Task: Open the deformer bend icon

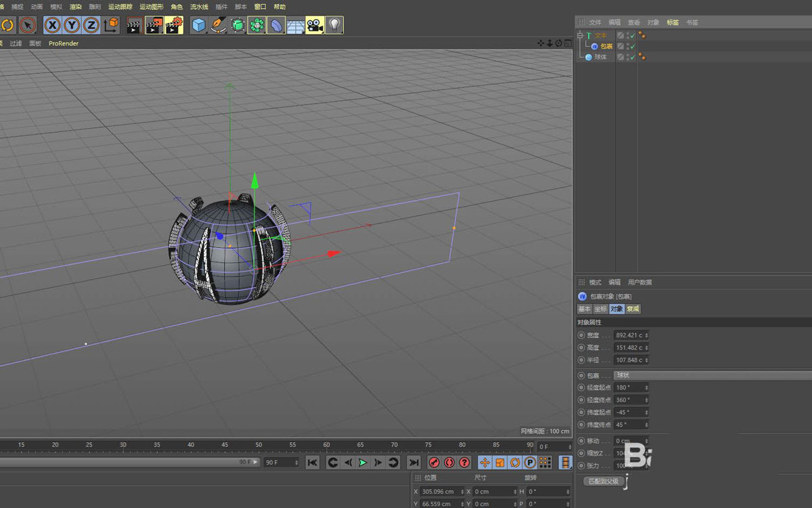Action: pyautogui.click(x=276, y=26)
